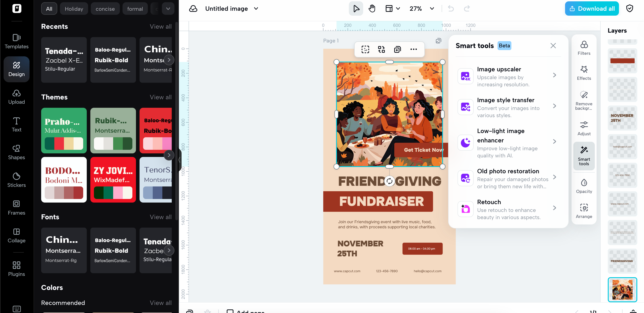The height and width of the screenshot is (313, 644).
Task: Expand the Untitled image name menu
Action: [x=256, y=8]
